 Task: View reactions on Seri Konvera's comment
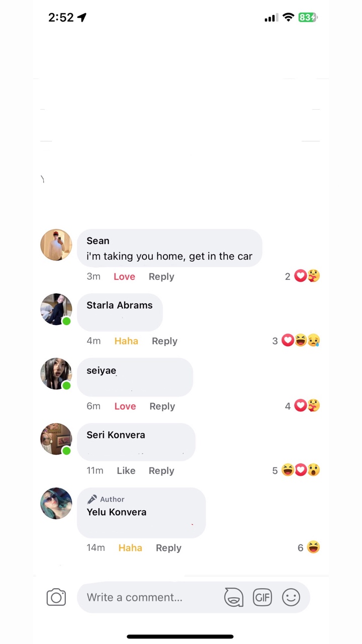pos(296,470)
